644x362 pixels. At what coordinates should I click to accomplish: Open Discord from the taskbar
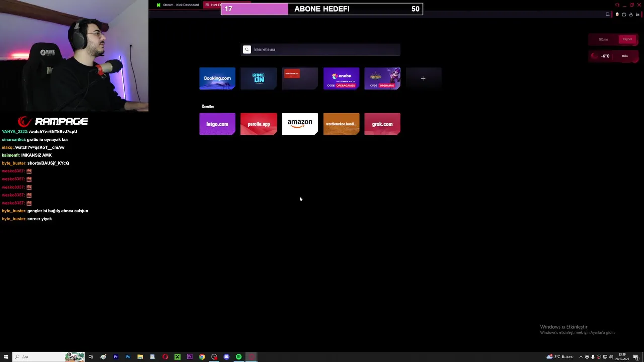coord(226,357)
